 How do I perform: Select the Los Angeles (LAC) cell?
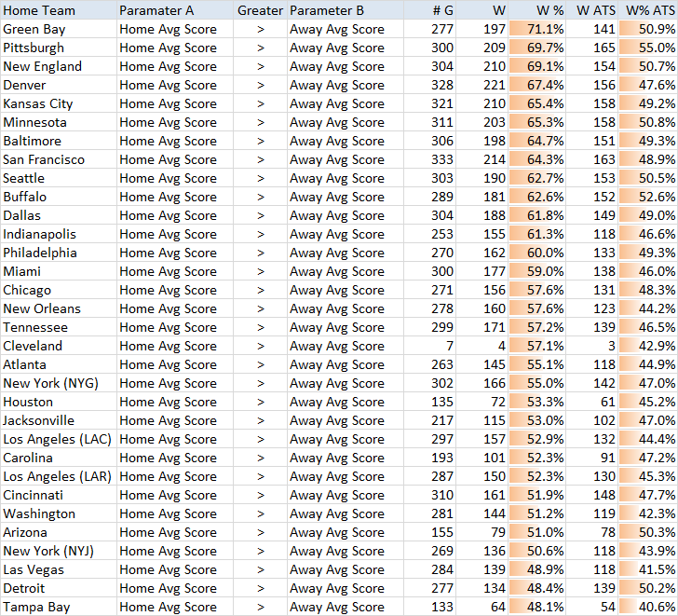pyautogui.click(x=59, y=438)
